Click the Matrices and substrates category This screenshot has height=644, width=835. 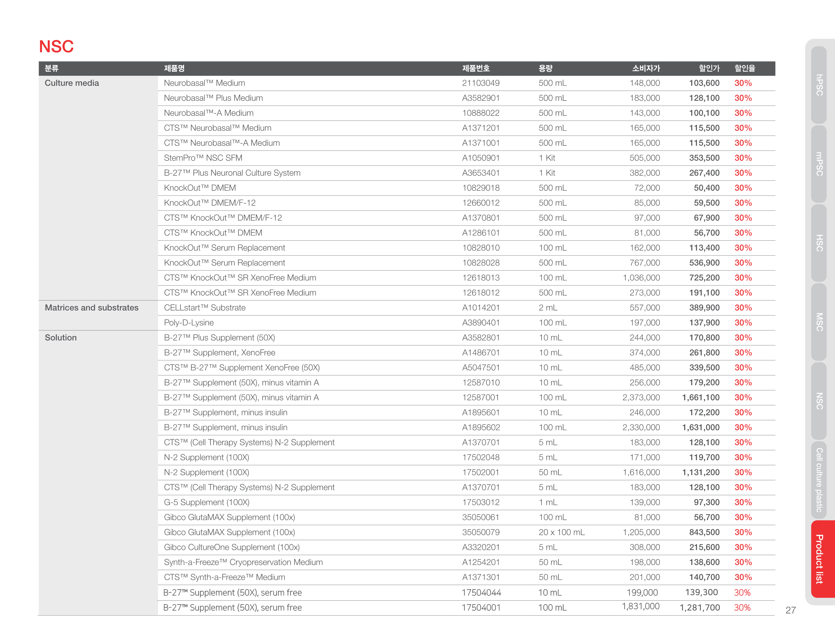tap(92, 308)
